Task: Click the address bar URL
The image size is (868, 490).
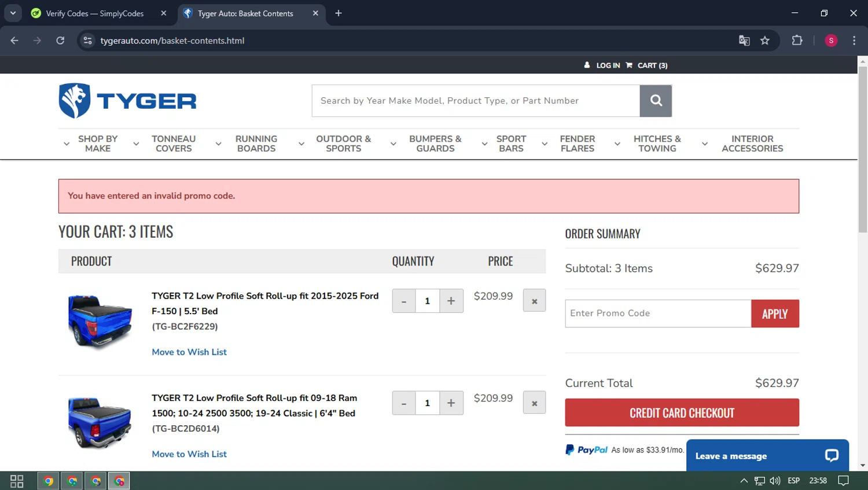Action: [172, 40]
